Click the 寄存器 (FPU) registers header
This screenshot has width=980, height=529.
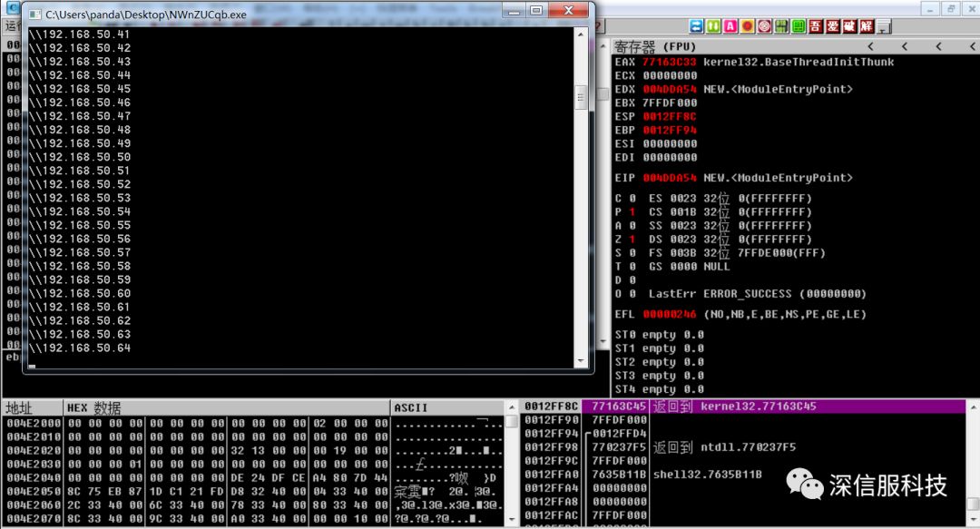pyautogui.click(x=653, y=46)
